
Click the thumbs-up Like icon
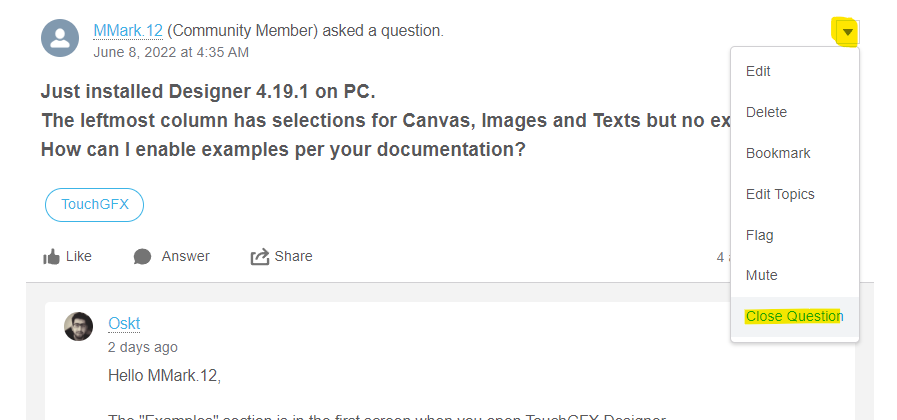pyautogui.click(x=51, y=257)
